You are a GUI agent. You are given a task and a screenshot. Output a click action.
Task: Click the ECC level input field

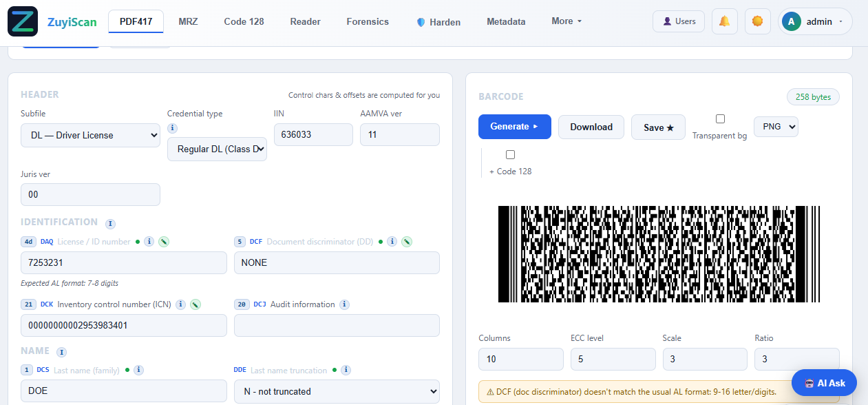[x=613, y=359]
